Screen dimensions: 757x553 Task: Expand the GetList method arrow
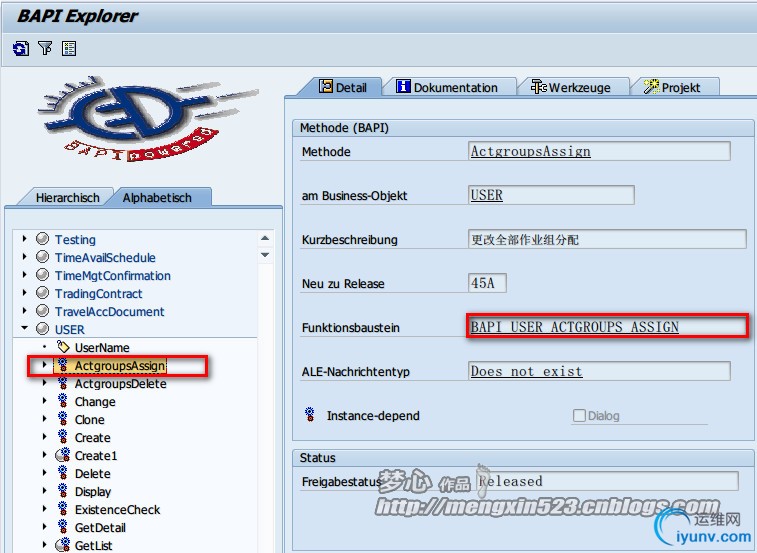[44, 545]
